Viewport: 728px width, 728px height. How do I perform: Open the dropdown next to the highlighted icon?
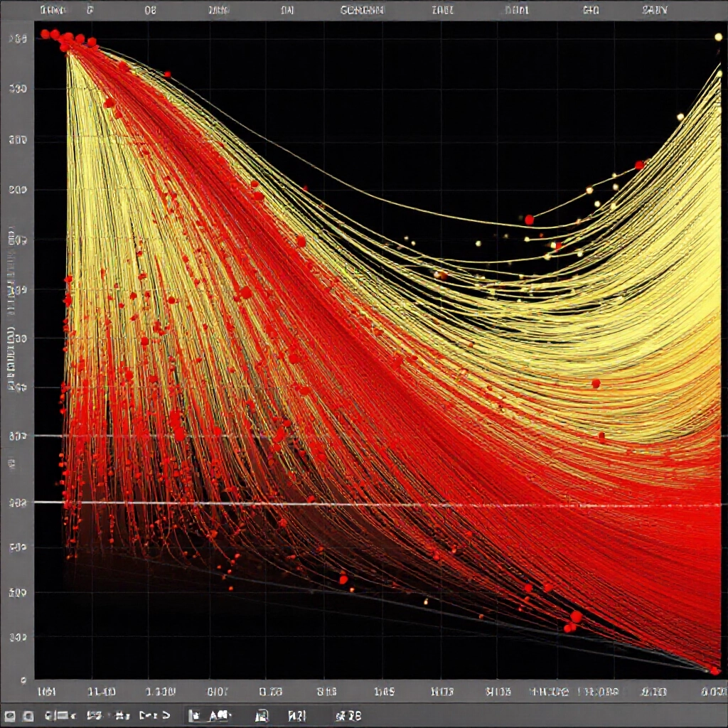[x=219, y=715]
